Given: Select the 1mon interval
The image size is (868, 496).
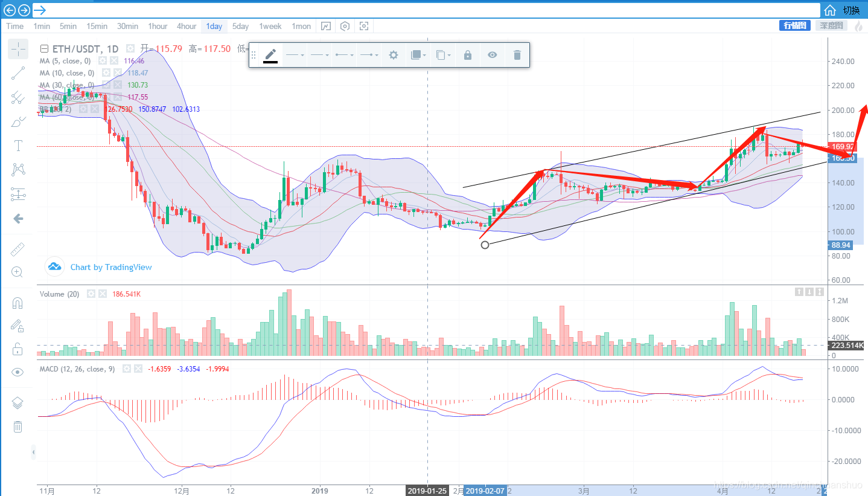Looking at the screenshot, I should click(x=301, y=26).
